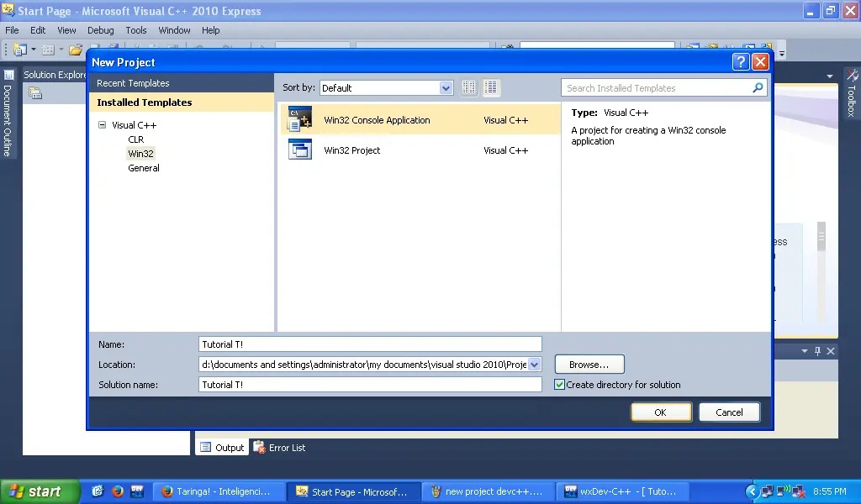
Task: Click the taskbar clock showing 8:55 PM
Action: coord(830,491)
